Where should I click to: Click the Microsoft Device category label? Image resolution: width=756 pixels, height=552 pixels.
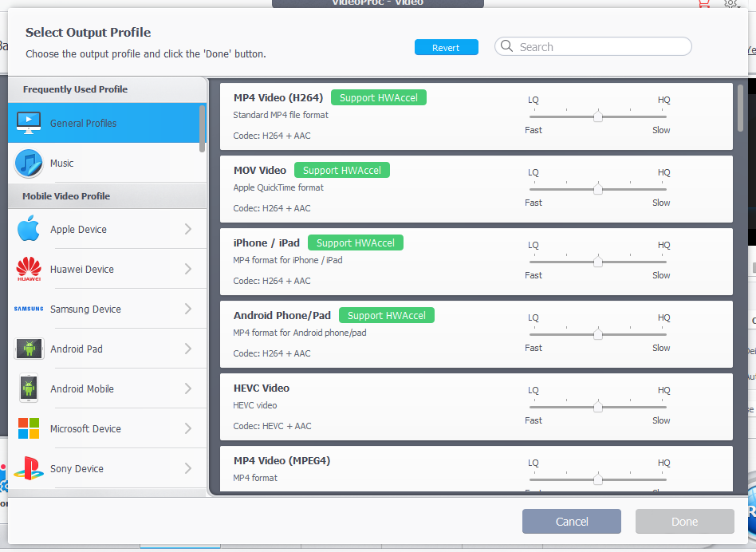(85, 428)
